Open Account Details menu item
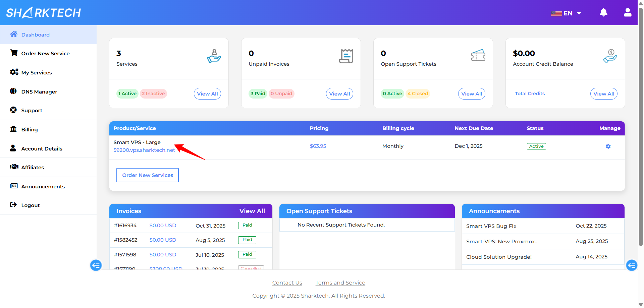 pyautogui.click(x=48, y=149)
